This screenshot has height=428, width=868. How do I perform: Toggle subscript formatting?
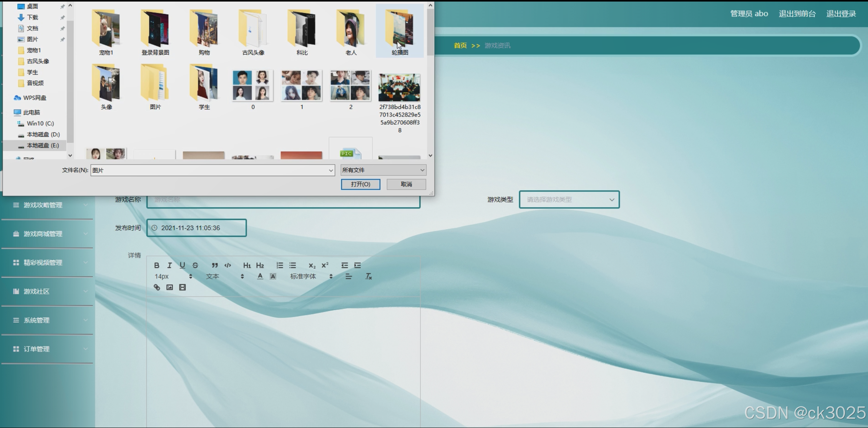point(311,265)
